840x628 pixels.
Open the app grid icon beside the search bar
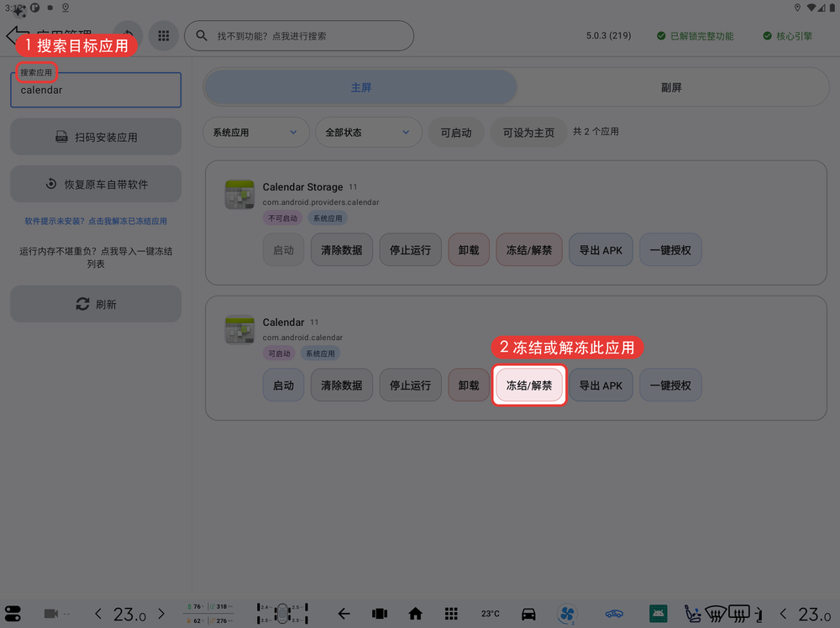click(x=164, y=36)
